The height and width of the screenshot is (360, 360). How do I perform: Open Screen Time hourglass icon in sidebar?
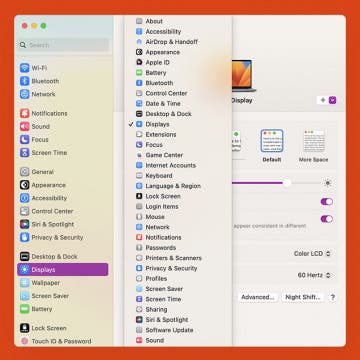24,153
